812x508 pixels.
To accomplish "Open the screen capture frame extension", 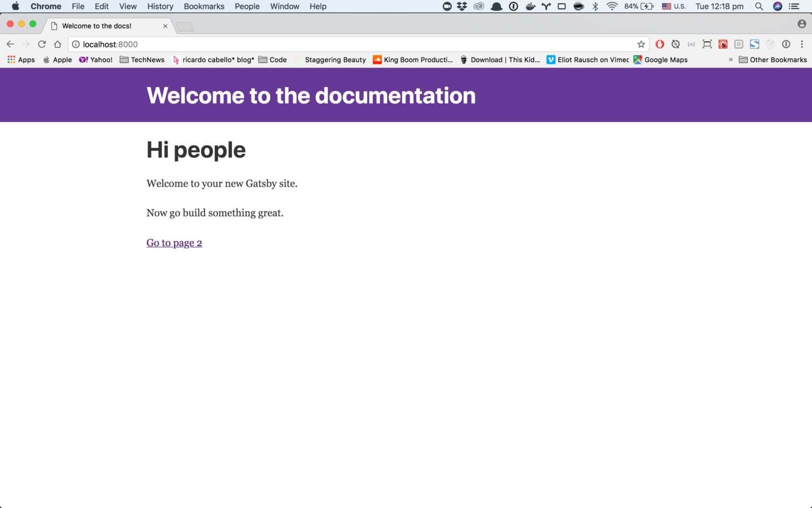I will [x=707, y=44].
